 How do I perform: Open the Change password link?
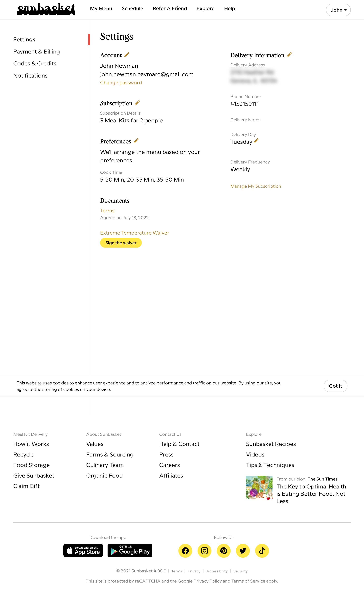point(121,83)
